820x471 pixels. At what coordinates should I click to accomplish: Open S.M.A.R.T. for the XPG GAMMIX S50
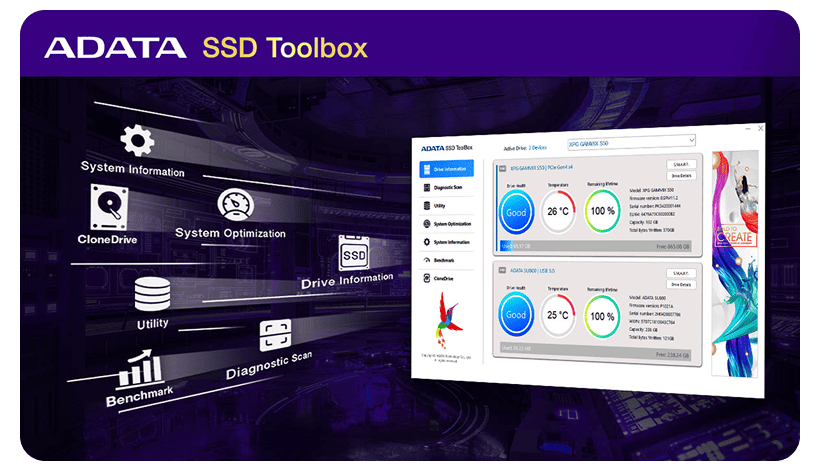pyautogui.click(x=681, y=164)
